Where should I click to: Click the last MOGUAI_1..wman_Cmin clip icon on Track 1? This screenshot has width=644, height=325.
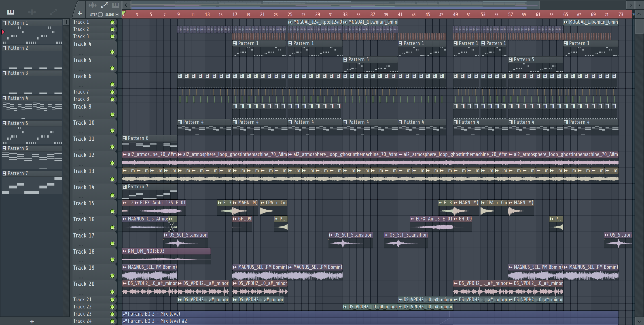[566, 22]
